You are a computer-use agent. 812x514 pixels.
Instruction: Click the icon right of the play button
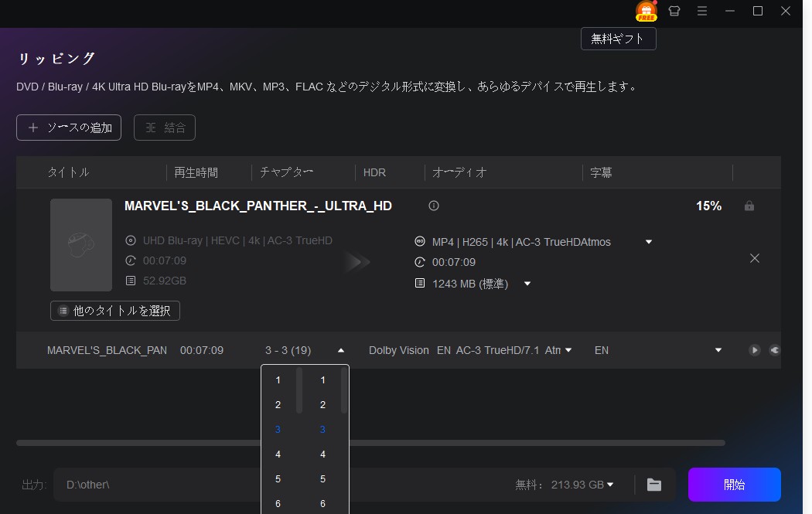pyautogui.click(x=775, y=350)
